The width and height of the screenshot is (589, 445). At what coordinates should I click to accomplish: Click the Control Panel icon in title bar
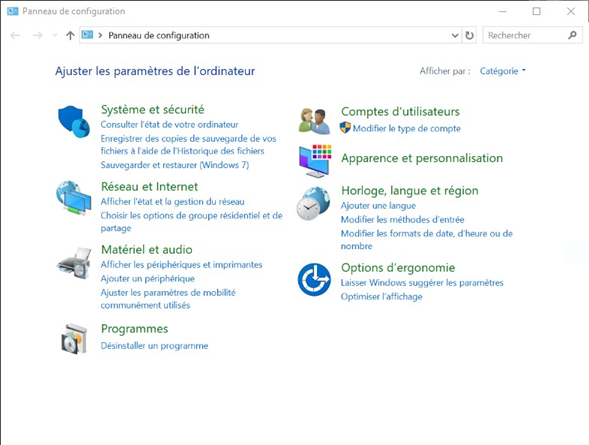click(x=12, y=11)
